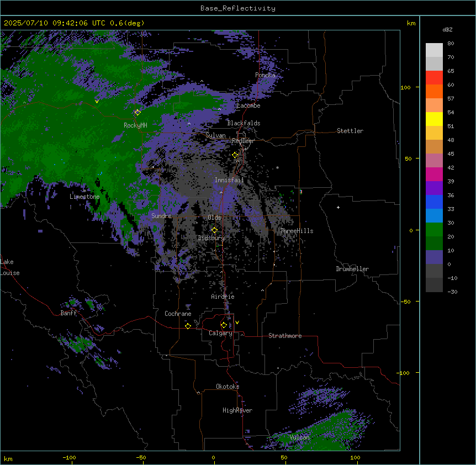
Task: Click the Lacombe label
Action: pyautogui.click(x=248, y=105)
